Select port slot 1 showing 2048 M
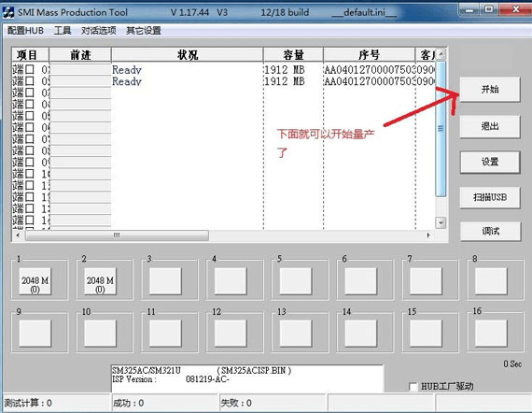The image size is (532, 413). [x=35, y=281]
